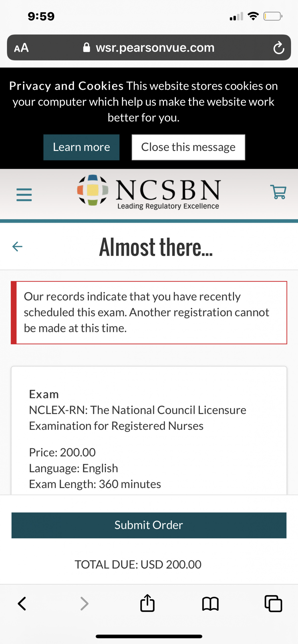Tap the padlock security icon
Screen dimensions: 298x644
coord(87,48)
